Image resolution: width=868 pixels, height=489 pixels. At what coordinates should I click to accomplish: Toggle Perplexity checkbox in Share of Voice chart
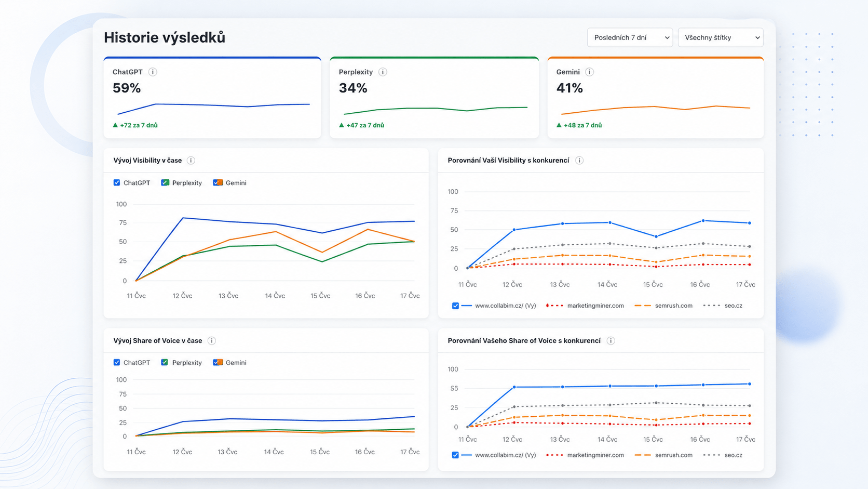tap(165, 363)
